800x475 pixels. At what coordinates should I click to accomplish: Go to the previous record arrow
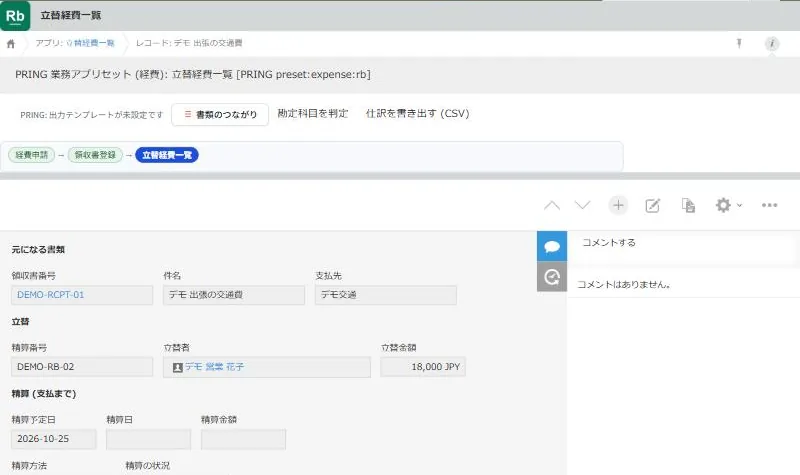(x=552, y=206)
